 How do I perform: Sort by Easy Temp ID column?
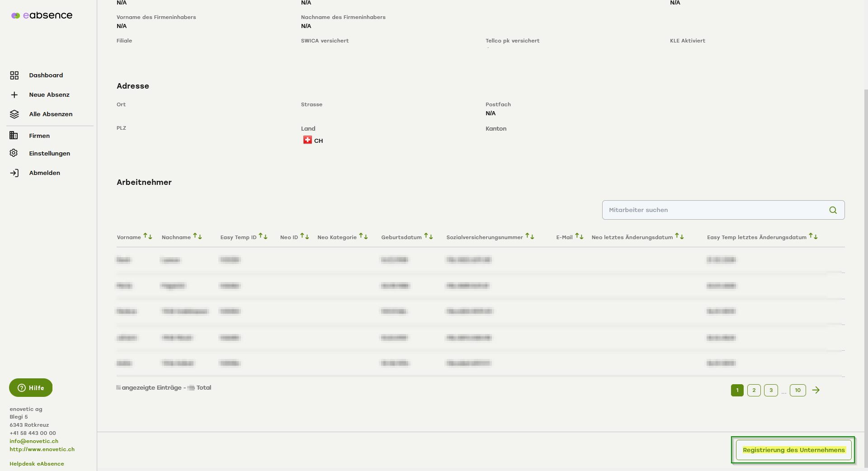click(263, 236)
